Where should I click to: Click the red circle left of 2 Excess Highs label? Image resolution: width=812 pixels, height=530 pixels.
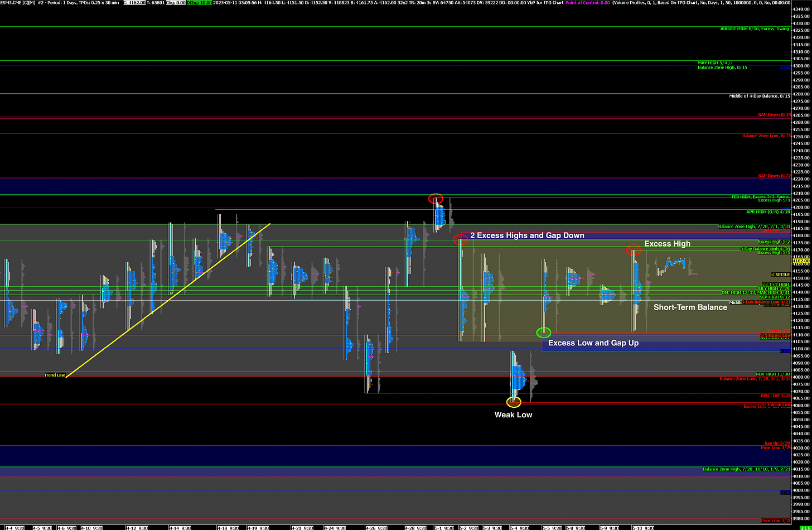[x=460, y=240]
